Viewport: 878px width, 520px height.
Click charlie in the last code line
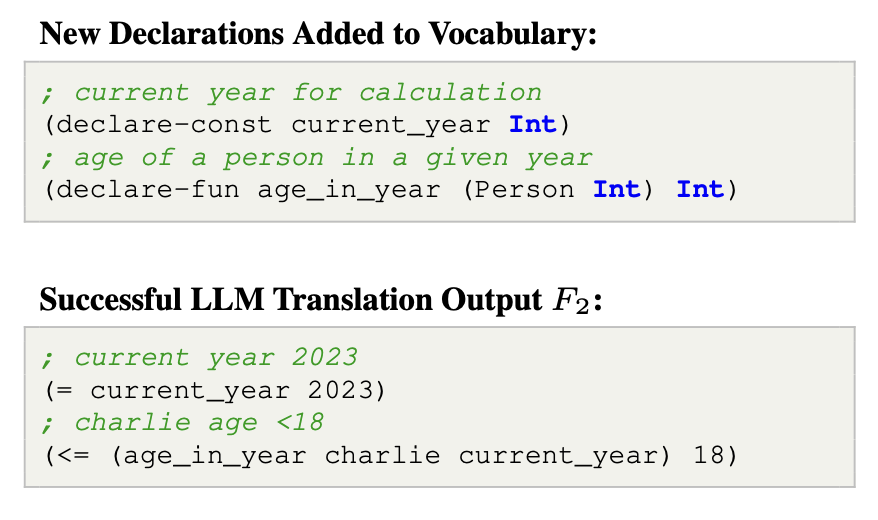(x=382, y=455)
